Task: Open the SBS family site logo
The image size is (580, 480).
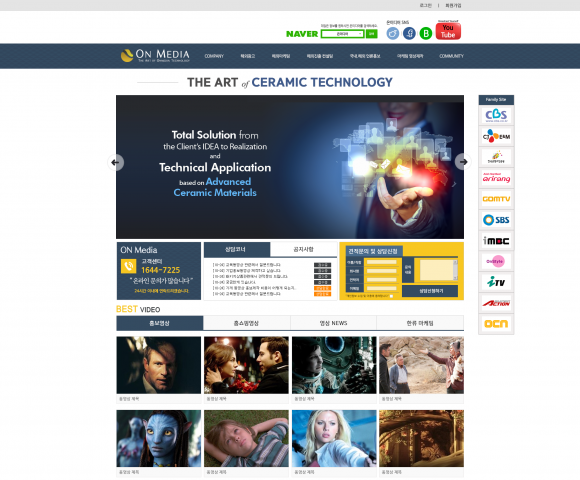Action: click(496, 220)
